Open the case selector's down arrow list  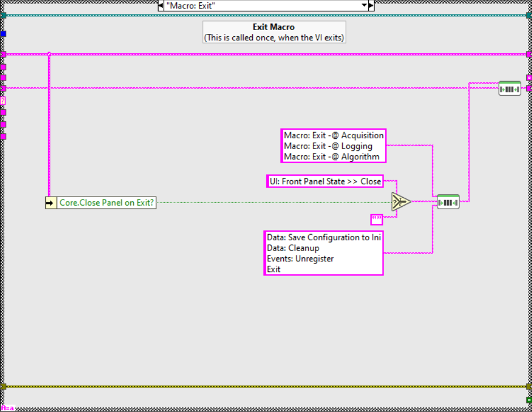pyautogui.click(x=364, y=6)
